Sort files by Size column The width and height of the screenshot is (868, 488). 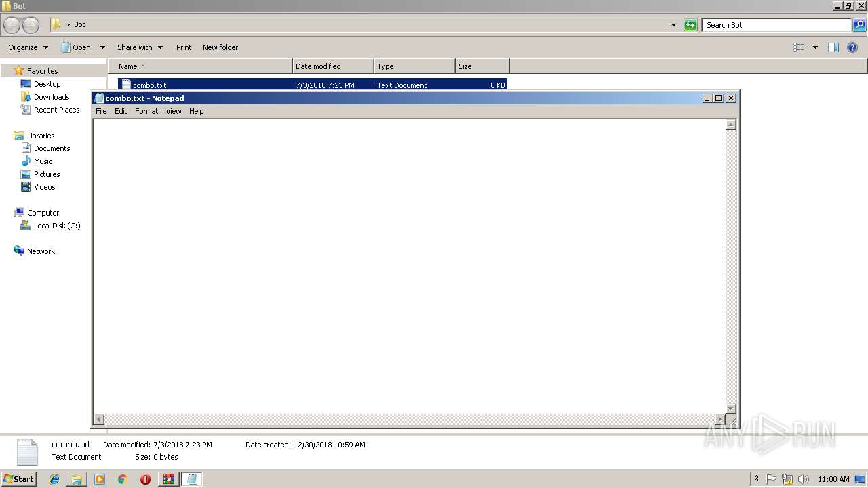click(x=482, y=66)
